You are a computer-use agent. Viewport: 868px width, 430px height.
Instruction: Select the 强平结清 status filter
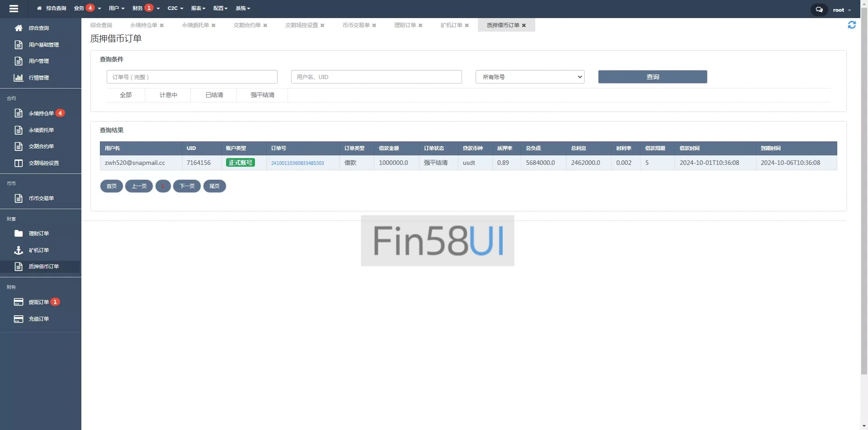pos(262,95)
